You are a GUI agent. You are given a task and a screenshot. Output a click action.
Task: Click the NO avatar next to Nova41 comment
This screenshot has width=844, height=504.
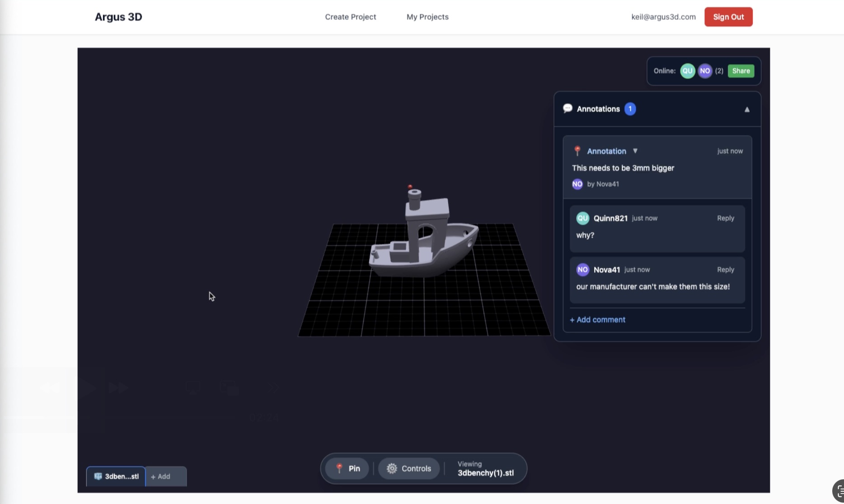582,270
